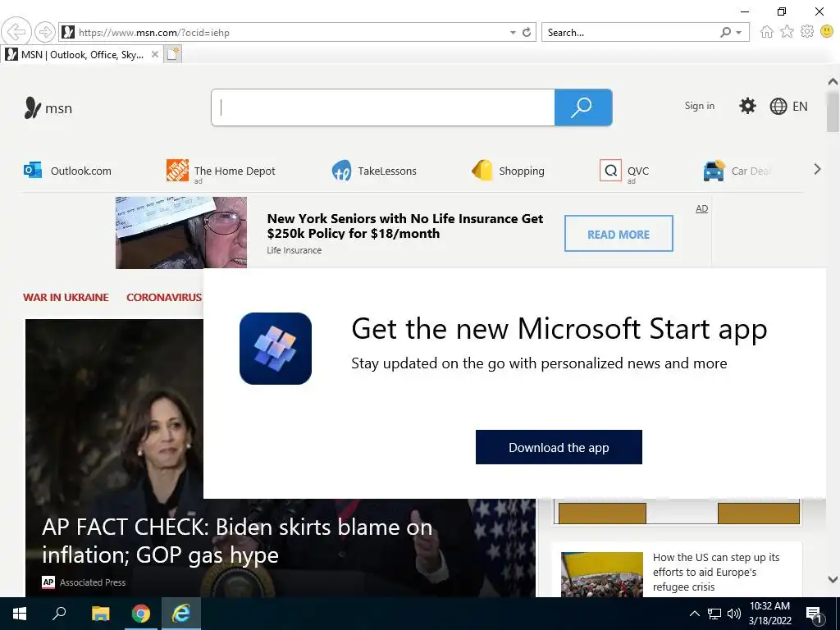This screenshot has width=840, height=630.
Task: Open Windows taskbar search
Action: pos(59,614)
